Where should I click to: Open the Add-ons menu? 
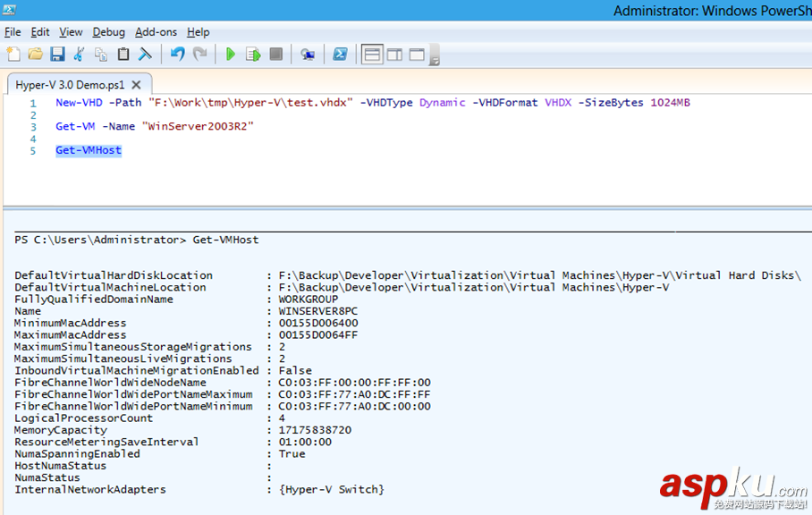pyautogui.click(x=156, y=32)
